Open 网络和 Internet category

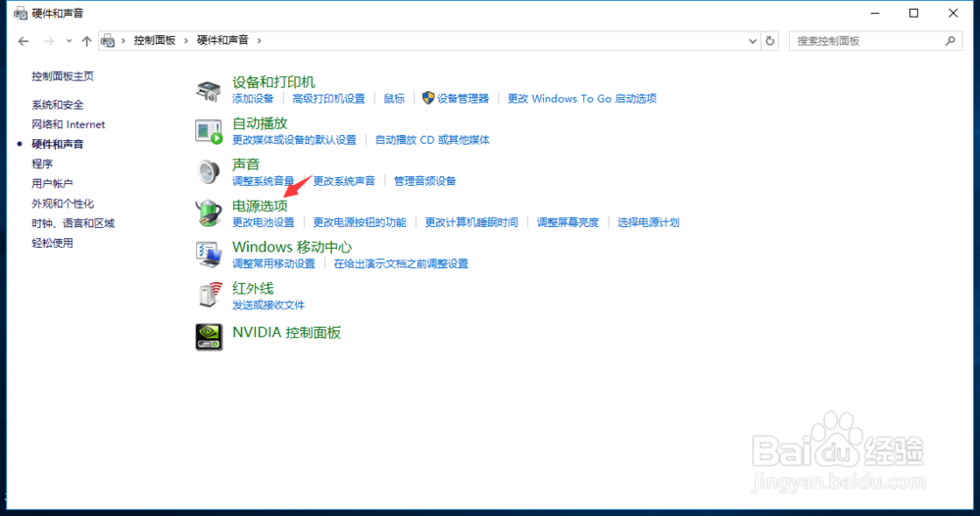tap(69, 124)
